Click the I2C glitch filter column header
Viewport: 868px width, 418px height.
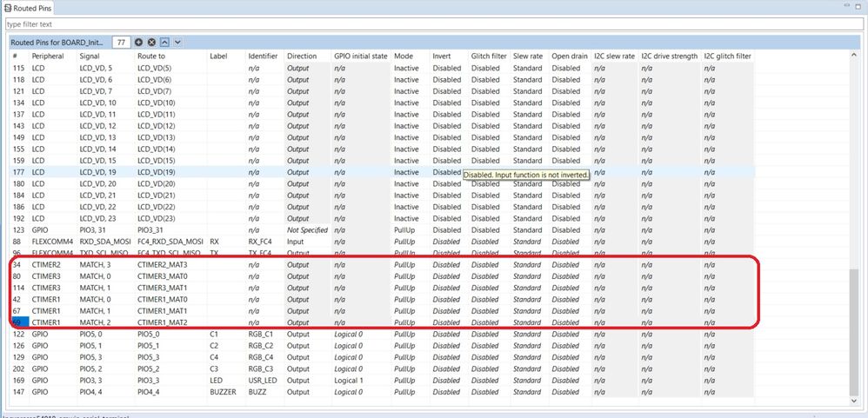coord(727,56)
